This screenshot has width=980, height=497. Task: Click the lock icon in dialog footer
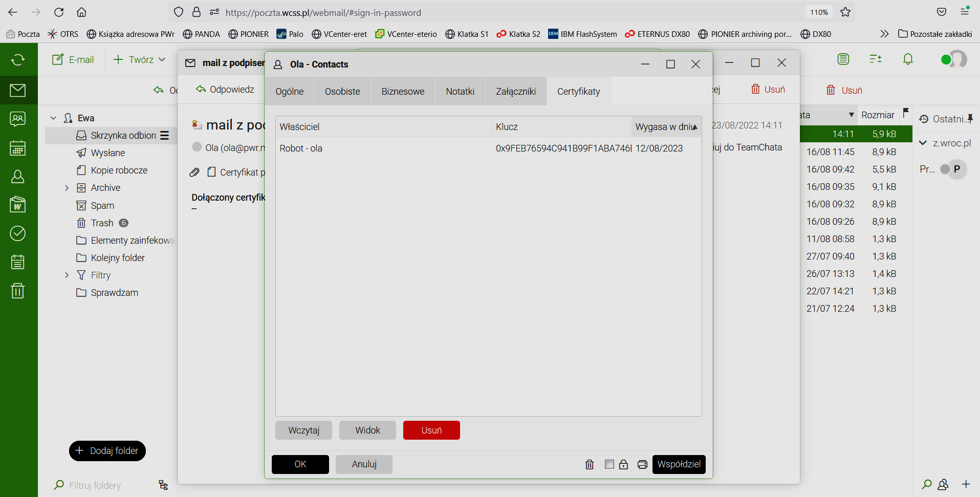pos(623,465)
